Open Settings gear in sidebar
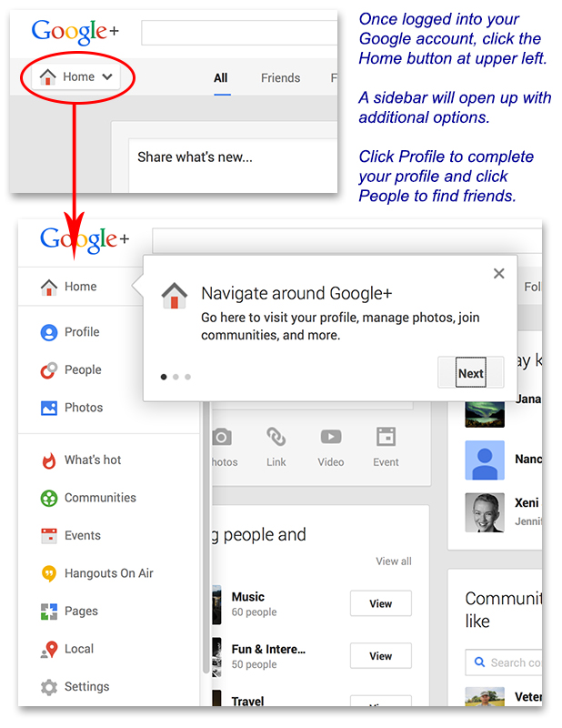 click(x=49, y=687)
